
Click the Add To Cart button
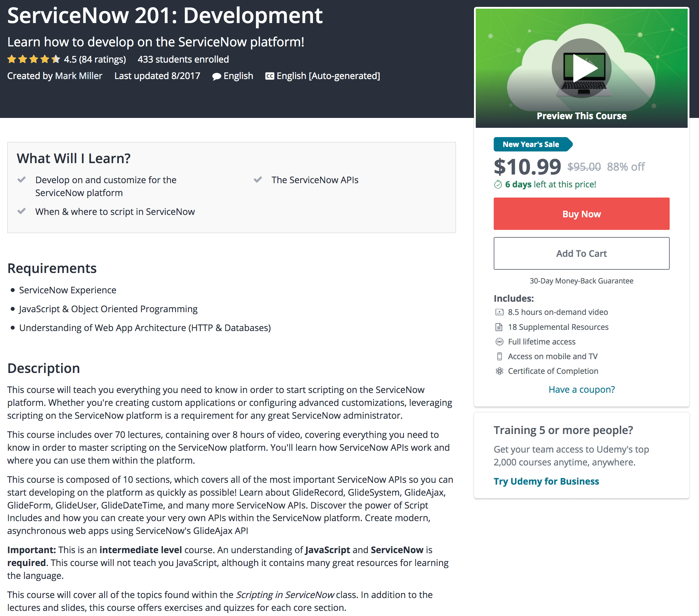coord(581,254)
